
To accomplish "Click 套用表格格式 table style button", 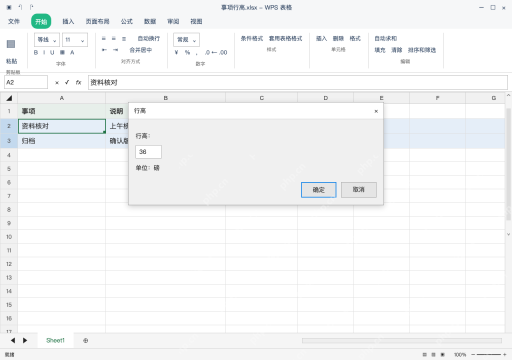I will [x=286, y=39].
